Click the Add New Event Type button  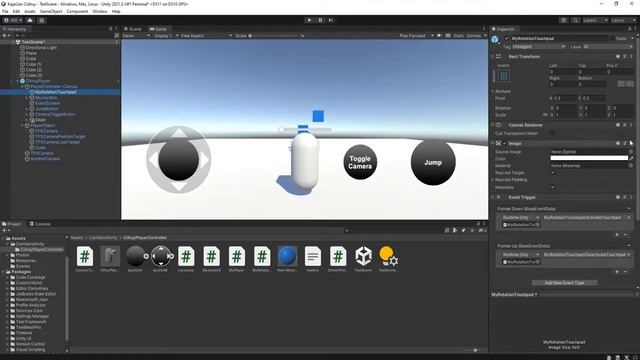tap(564, 283)
